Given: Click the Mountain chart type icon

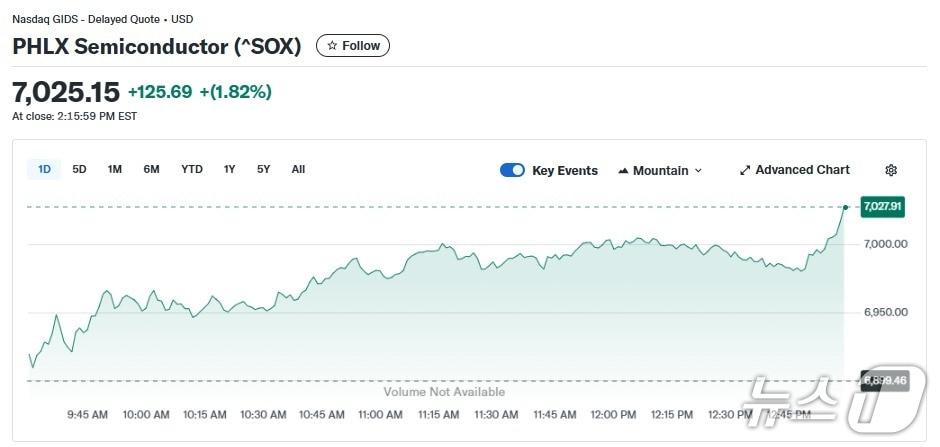Looking at the screenshot, I should tap(624, 171).
